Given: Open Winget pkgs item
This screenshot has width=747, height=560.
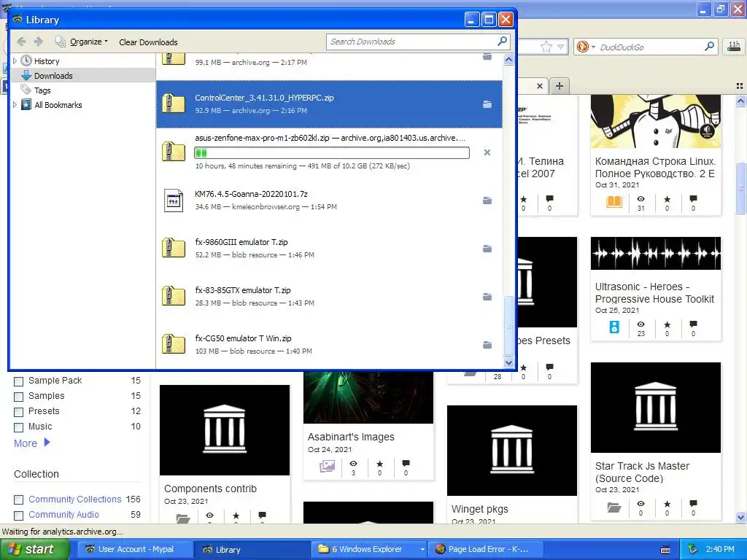Looking at the screenshot, I should [x=480, y=509].
